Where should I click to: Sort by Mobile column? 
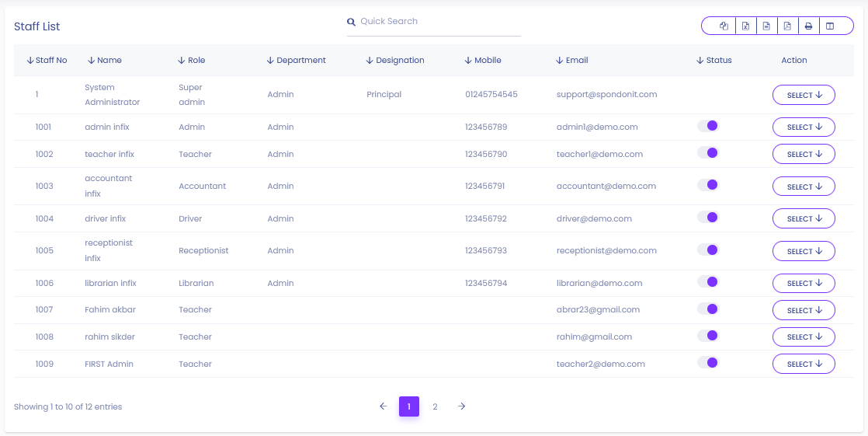pyautogui.click(x=483, y=61)
